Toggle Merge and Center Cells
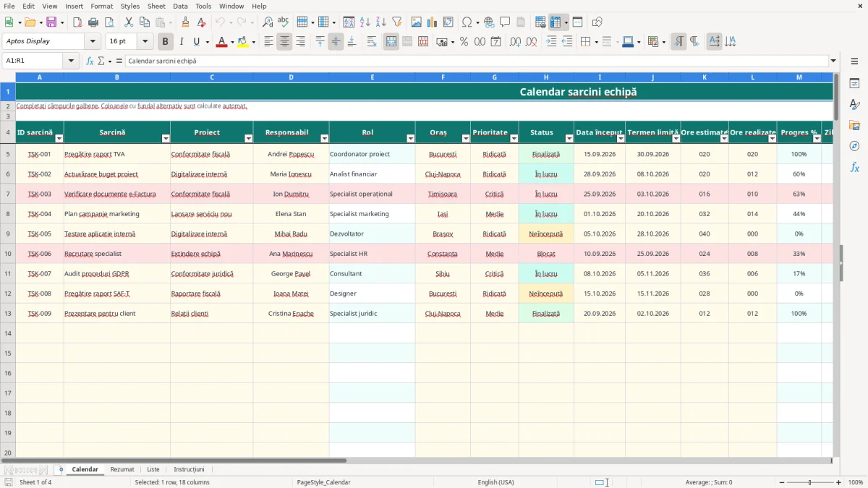Screen dimensions: 868x488 [391, 42]
